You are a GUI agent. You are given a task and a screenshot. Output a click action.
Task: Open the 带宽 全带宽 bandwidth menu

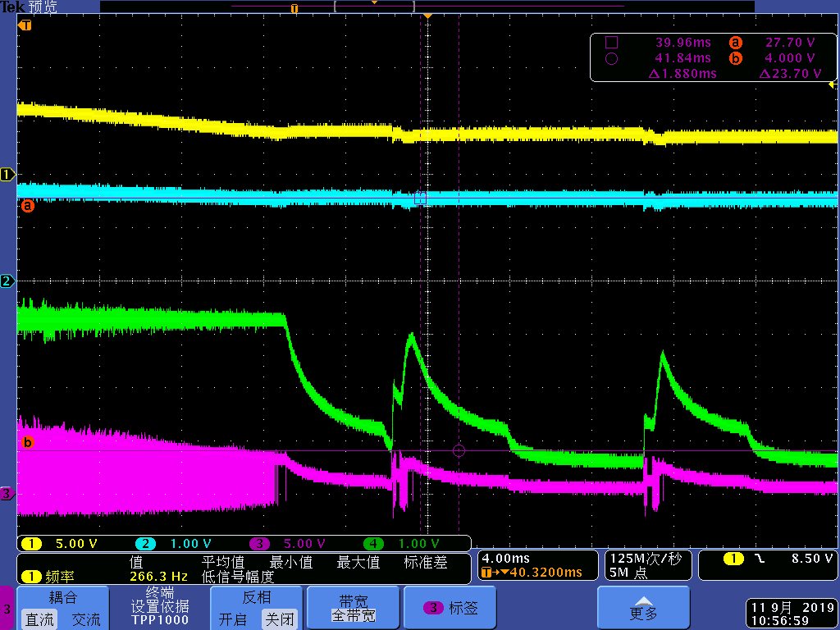click(x=353, y=608)
